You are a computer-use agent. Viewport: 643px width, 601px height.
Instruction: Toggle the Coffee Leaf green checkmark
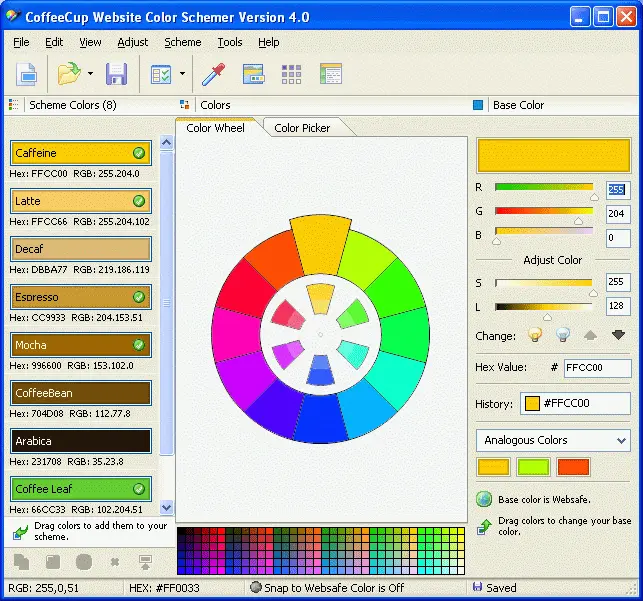pos(139,489)
